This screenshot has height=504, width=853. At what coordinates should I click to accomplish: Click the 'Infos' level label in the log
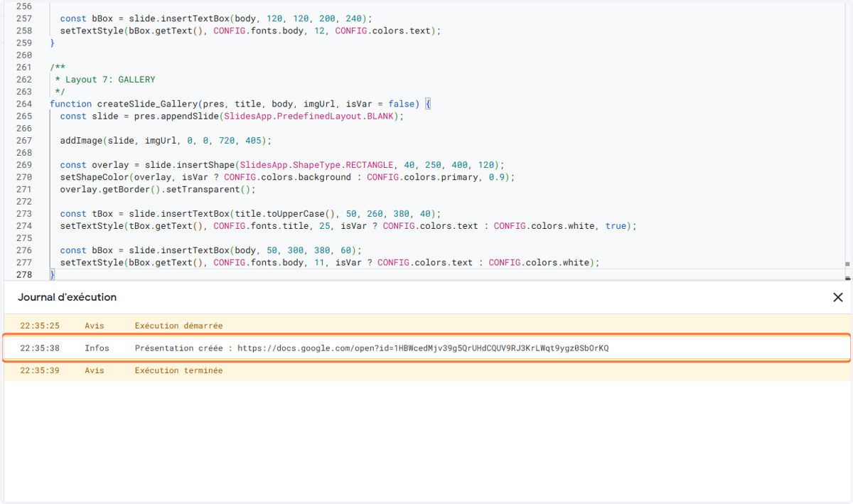pyautogui.click(x=97, y=348)
